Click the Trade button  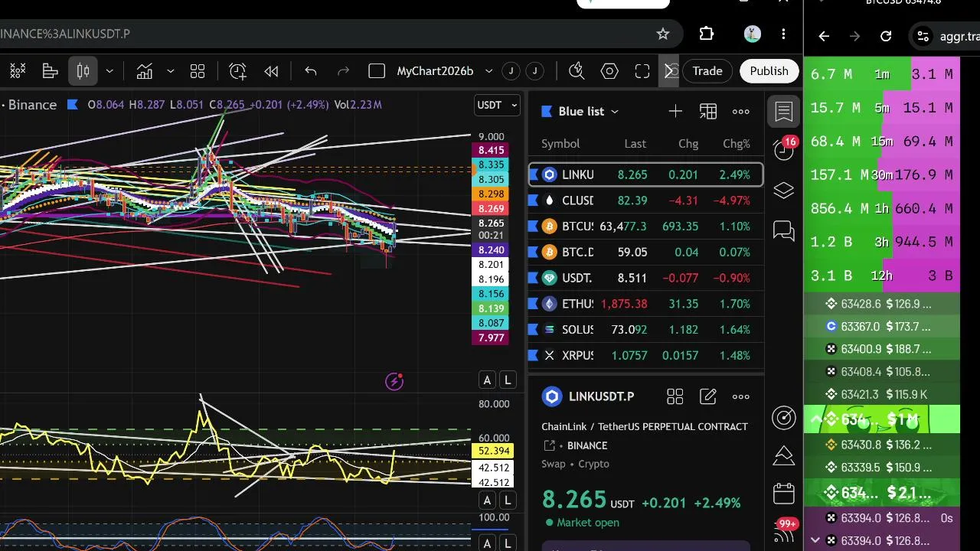tap(707, 71)
